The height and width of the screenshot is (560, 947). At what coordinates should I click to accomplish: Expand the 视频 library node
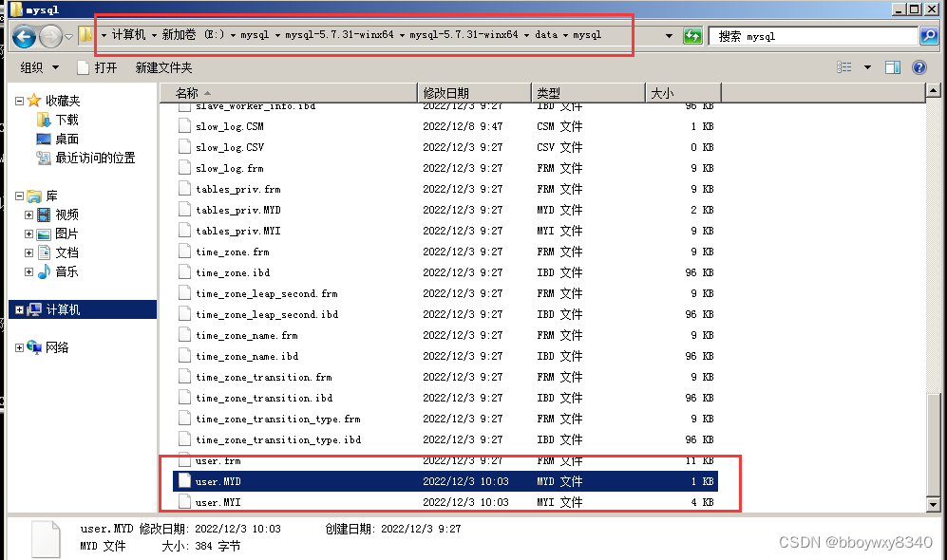(x=28, y=214)
